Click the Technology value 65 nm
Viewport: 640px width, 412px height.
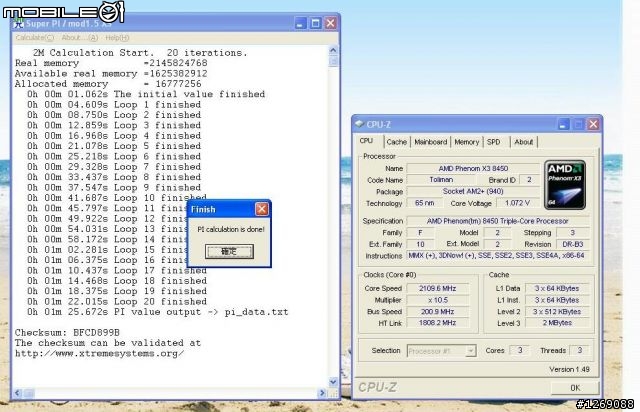tap(424, 203)
